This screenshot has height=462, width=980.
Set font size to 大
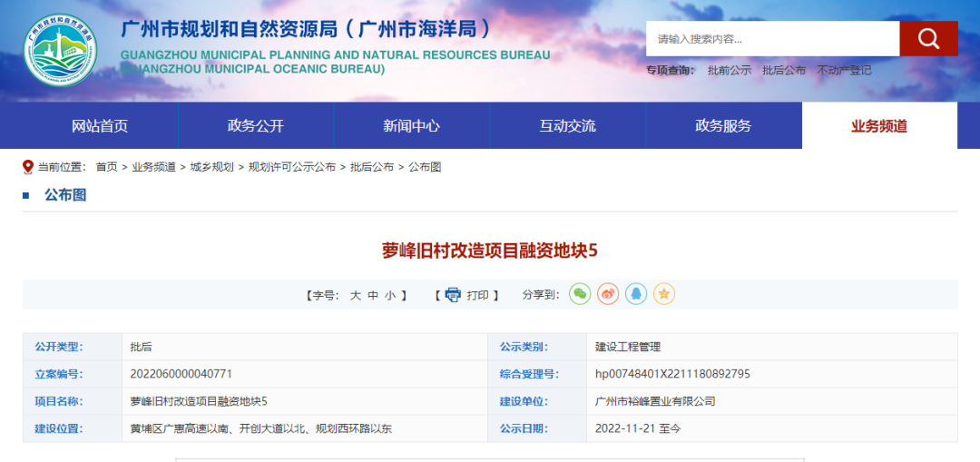(355, 295)
